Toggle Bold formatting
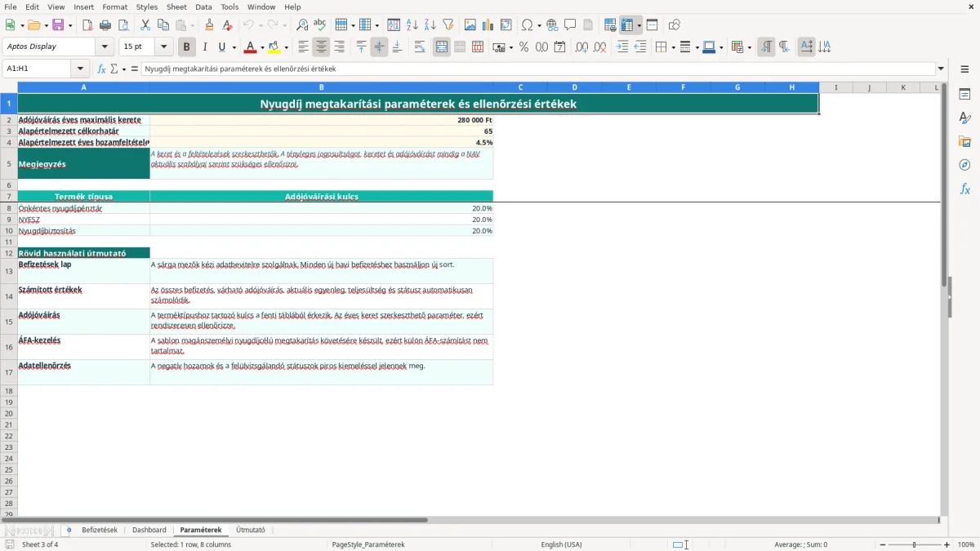The image size is (980, 551). coord(186,47)
